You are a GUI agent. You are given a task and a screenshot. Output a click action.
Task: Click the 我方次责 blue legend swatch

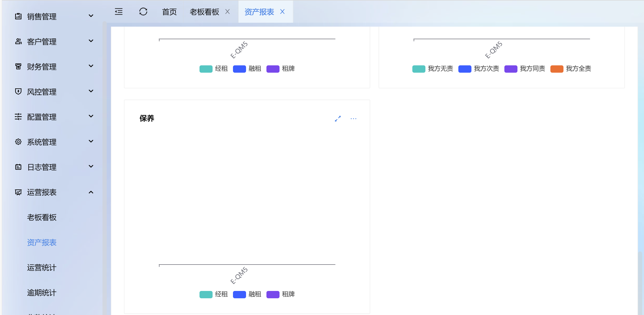465,69
